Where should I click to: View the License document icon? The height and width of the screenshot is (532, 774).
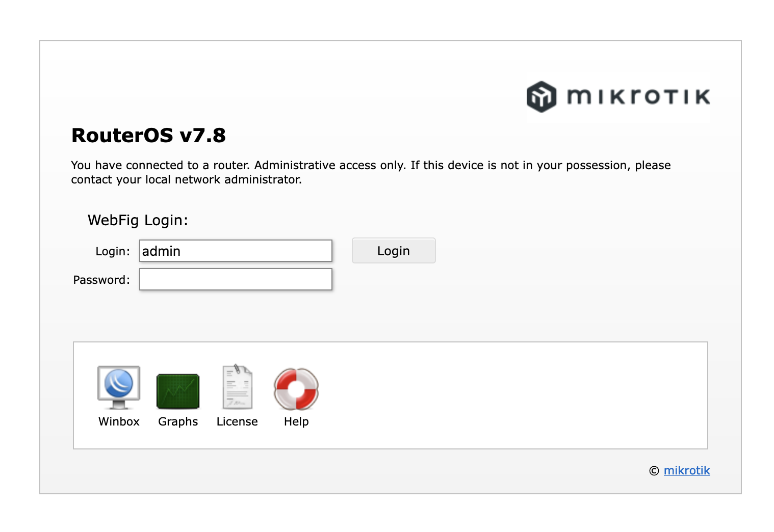(237, 387)
